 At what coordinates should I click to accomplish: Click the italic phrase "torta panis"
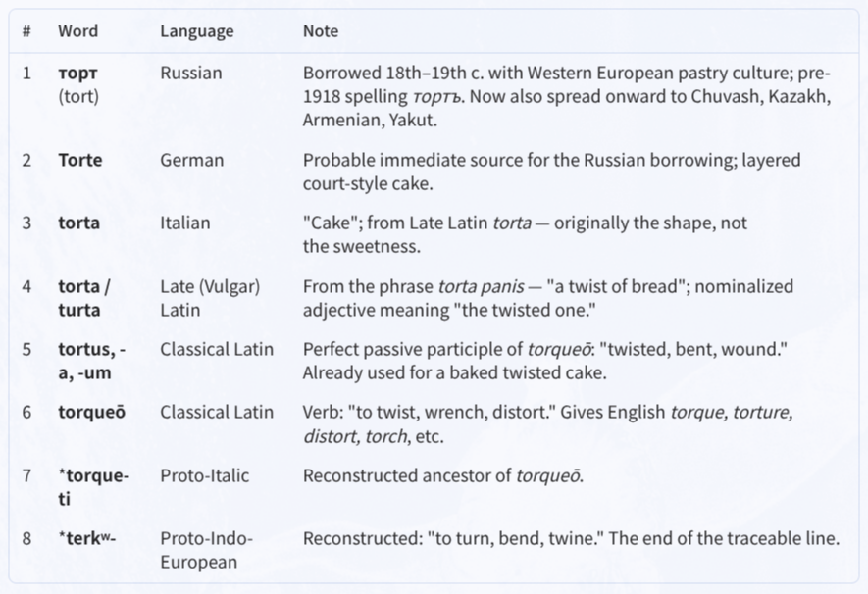click(x=481, y=286)
